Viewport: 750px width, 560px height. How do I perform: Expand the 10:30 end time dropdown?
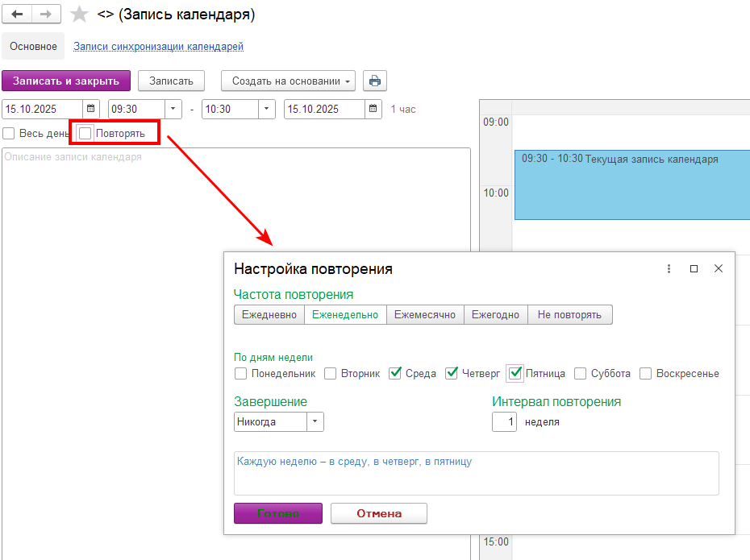coord(267,109)
